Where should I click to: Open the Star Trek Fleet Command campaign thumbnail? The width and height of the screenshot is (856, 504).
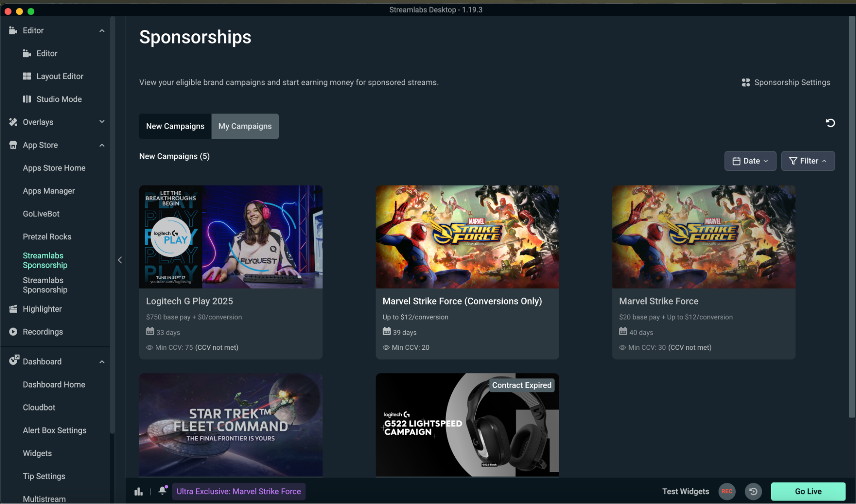[230, 425]
